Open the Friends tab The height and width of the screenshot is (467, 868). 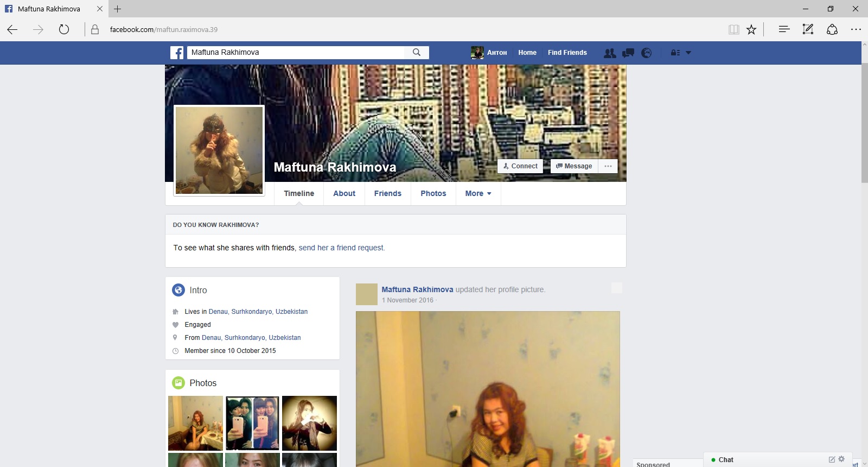tap(387, 193)
